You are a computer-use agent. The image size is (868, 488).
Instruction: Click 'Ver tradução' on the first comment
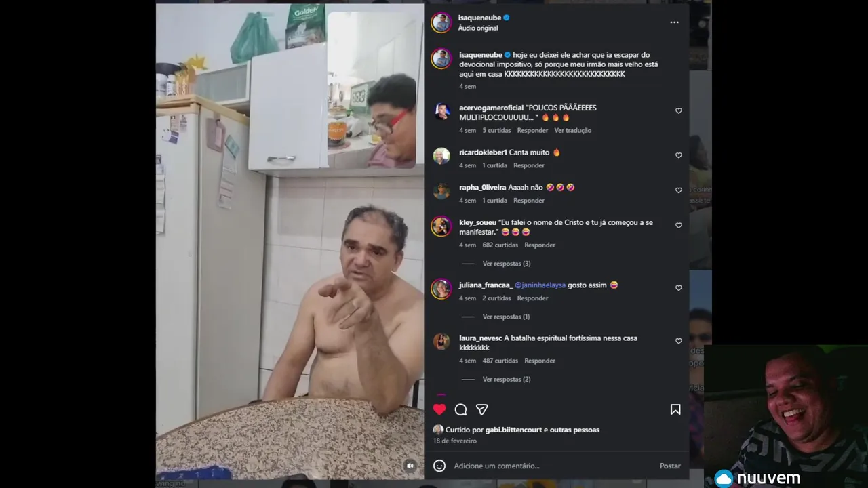[x=573, y=131]
